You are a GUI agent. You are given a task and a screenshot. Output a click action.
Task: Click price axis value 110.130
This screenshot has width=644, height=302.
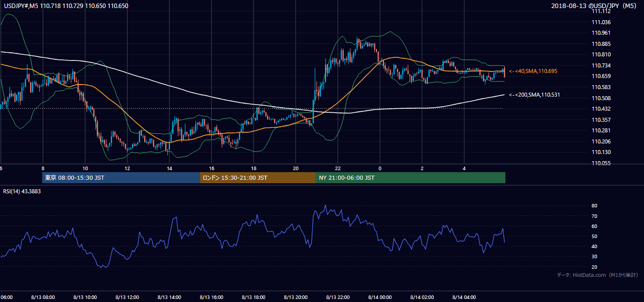[601, 153]
